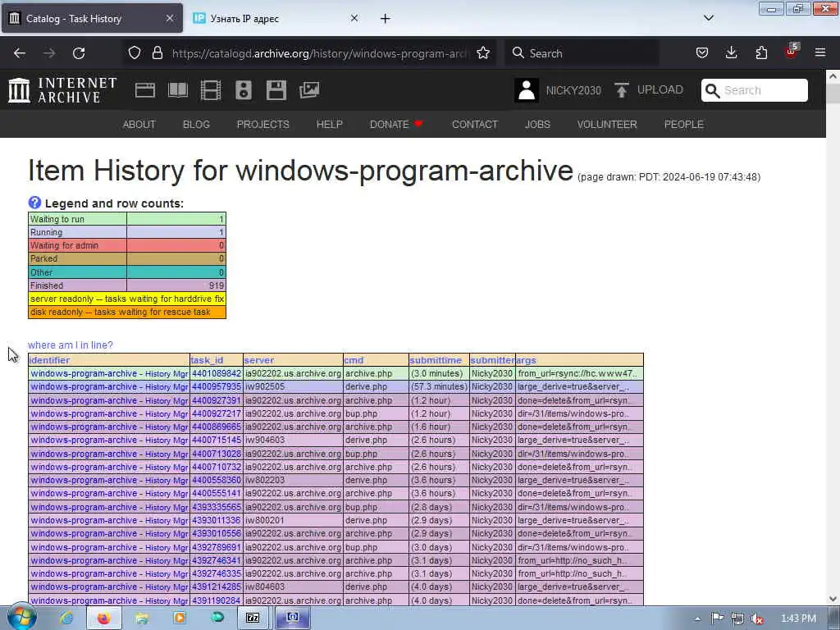Click the red 'Waiting for admin' legend row
The width and height of the screenshot is (840, 630).
pyautogui.click(x=127, y=245)
